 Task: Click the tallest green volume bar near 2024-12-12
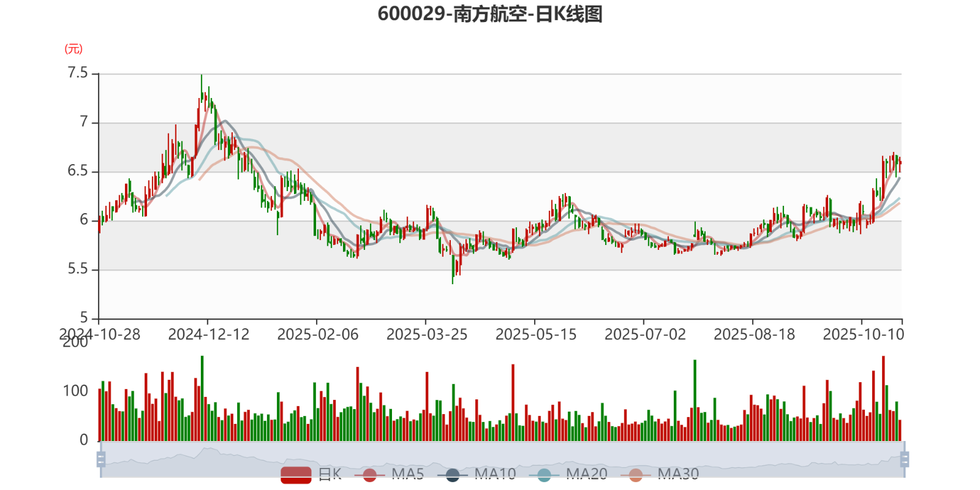[x=202, y=398]
